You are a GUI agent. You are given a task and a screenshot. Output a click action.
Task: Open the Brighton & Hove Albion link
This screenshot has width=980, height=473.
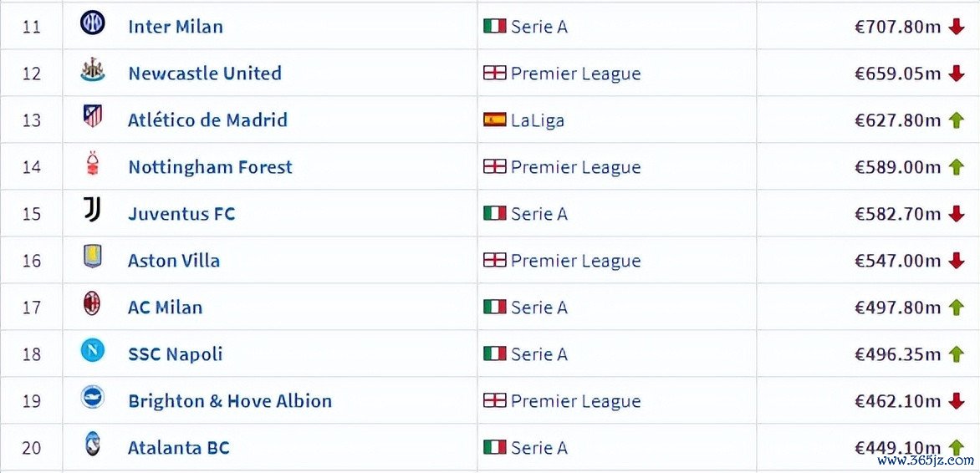(x=230, y=401)
